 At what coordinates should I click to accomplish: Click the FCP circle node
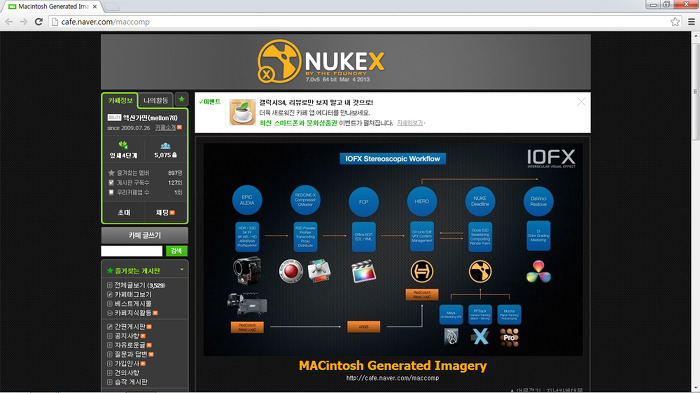point(363,202)
